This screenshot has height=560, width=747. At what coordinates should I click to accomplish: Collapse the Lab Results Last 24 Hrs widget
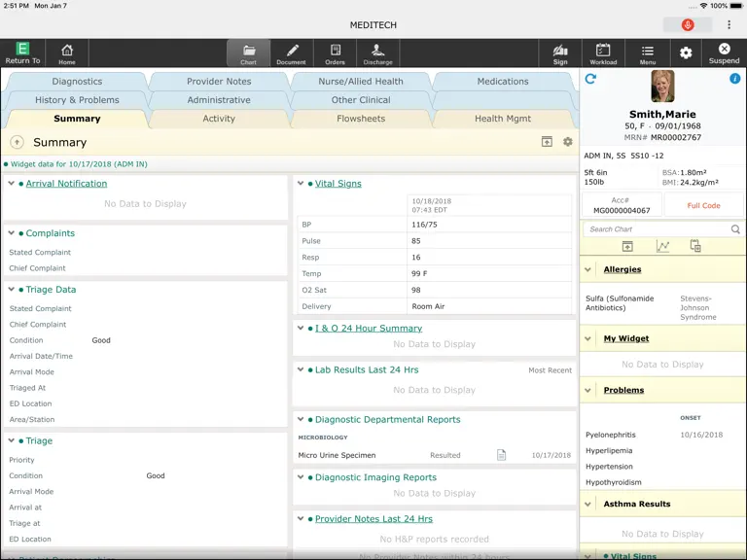[x=301, y=369]
